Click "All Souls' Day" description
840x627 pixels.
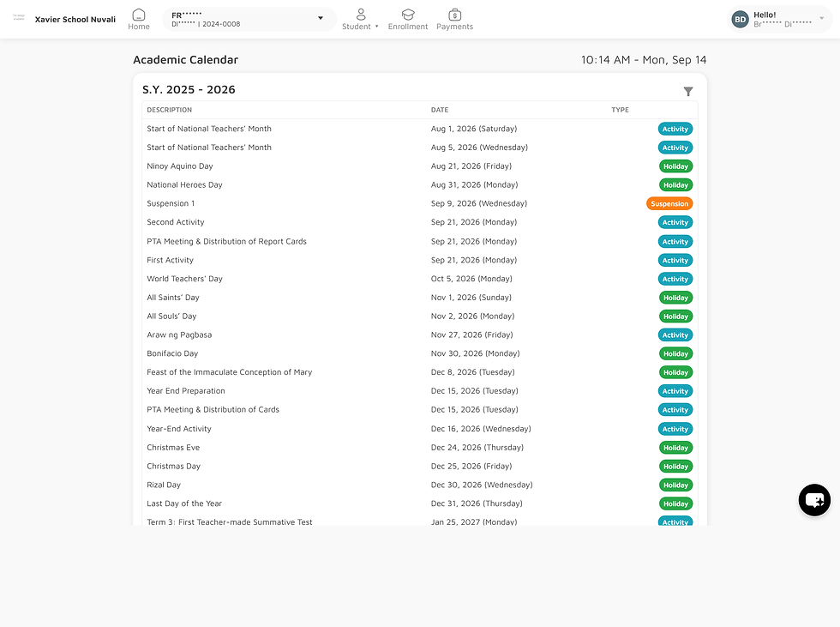172,317
